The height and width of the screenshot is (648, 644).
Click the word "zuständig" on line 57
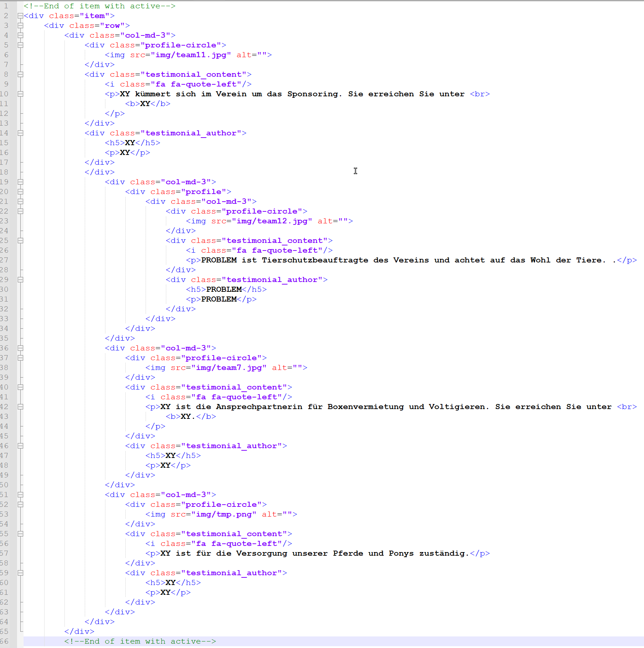442,554
